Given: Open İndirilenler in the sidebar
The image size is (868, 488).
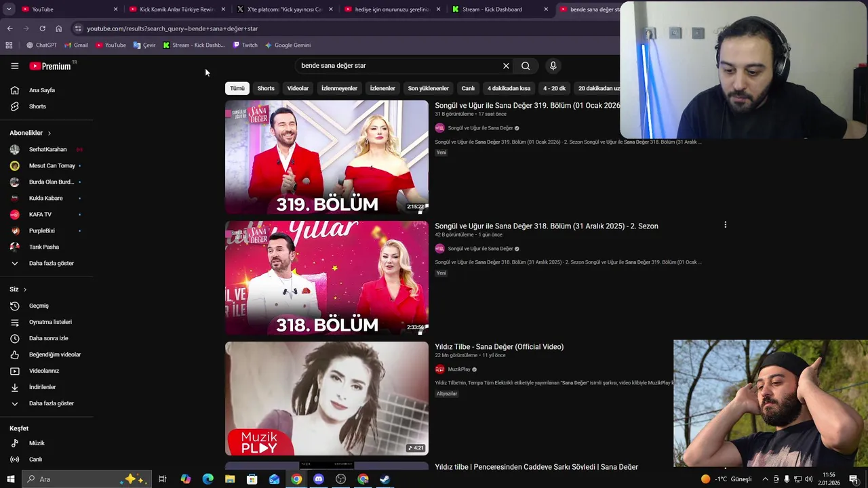Looking at the screenshot, I should pyautogui.click(x=42, y=387).
